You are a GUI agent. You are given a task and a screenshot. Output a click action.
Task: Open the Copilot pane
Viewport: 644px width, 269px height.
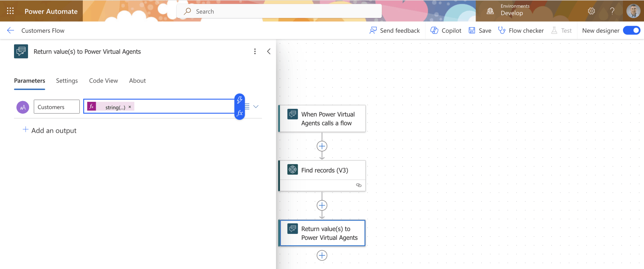(x=446, y=31)
